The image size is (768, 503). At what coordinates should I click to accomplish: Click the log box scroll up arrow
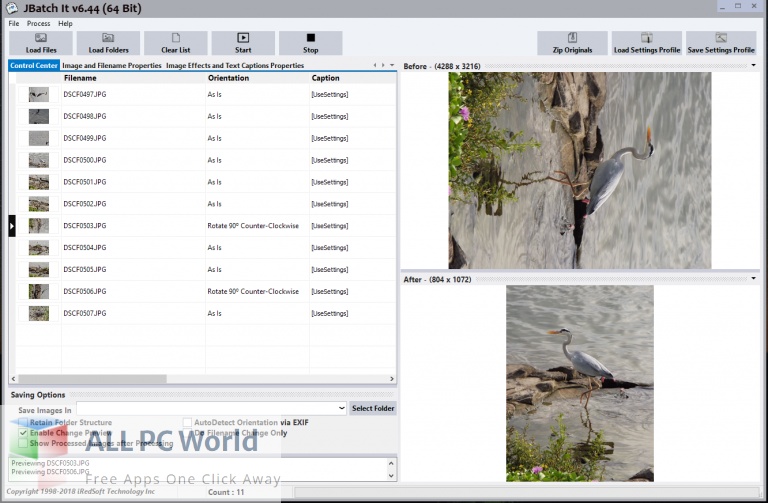click(x=391, y=463)
